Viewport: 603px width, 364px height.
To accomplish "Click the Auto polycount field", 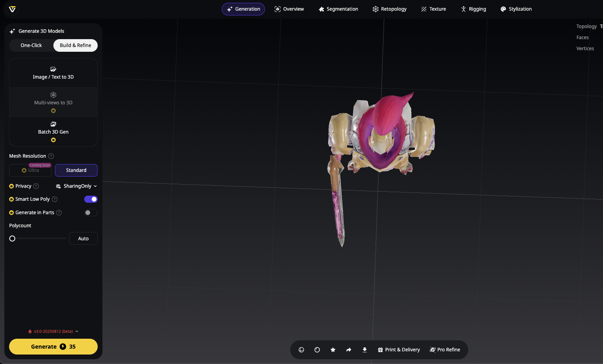I will [x=83, y=239].
